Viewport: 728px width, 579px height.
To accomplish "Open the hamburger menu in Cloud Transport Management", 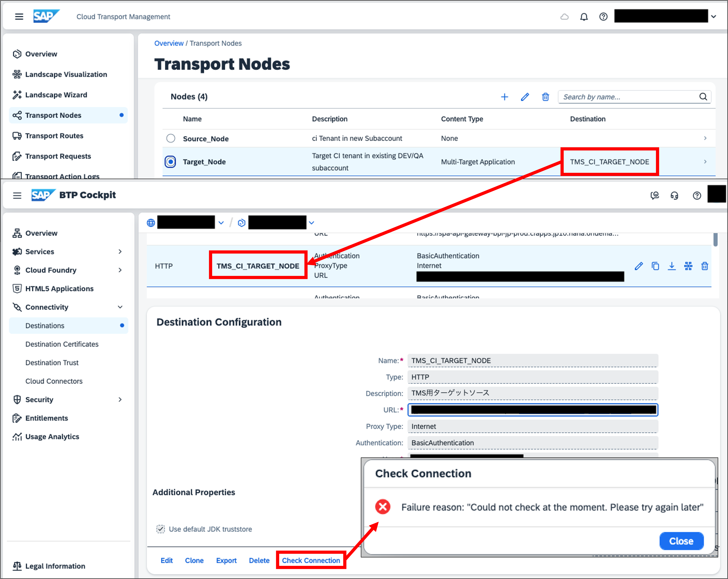I will 19,17.
